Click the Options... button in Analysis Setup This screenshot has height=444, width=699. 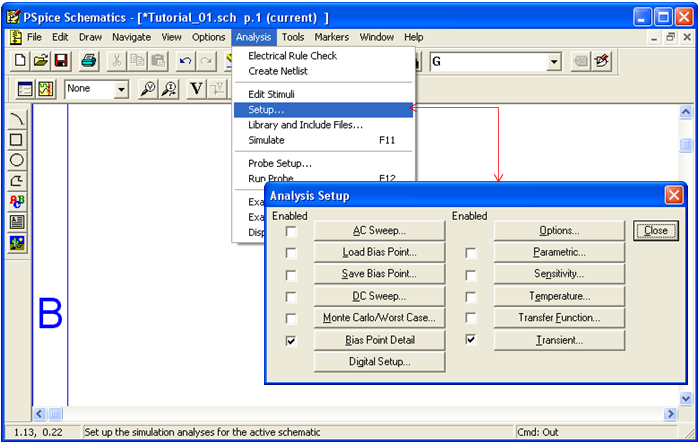(559, 230)
